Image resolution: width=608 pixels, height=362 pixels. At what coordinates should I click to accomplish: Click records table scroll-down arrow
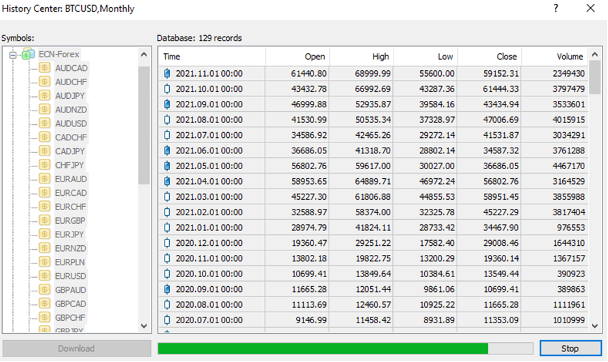[x=595, y=326]
